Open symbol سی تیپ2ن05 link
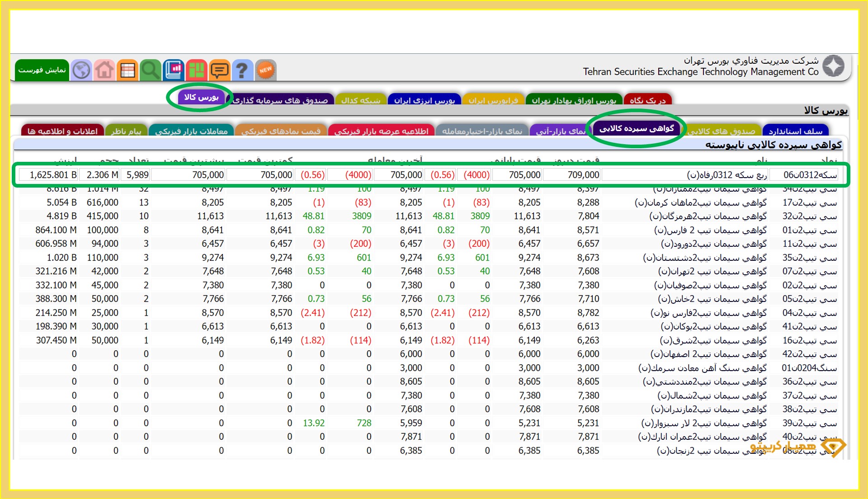The height and width of the screenshot is (499, 868). 810,299
